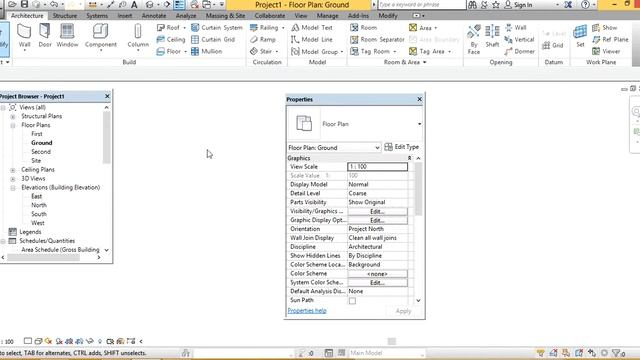Select the Curtain Grid tool

[213, 40]
